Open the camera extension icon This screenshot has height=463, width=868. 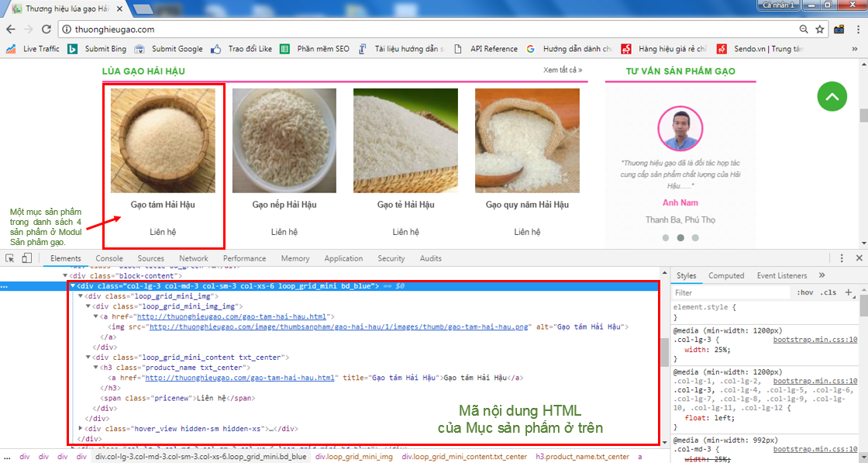(839, 29)
